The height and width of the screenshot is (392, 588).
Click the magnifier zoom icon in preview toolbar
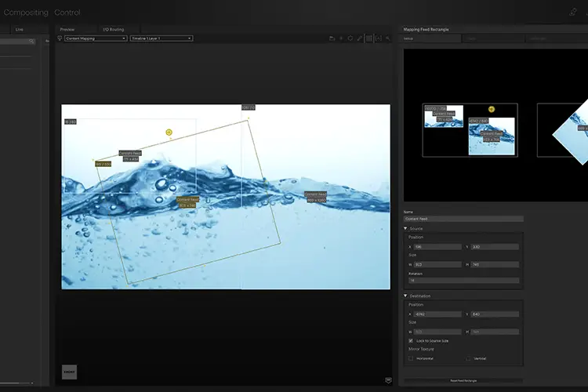(388, 38)
